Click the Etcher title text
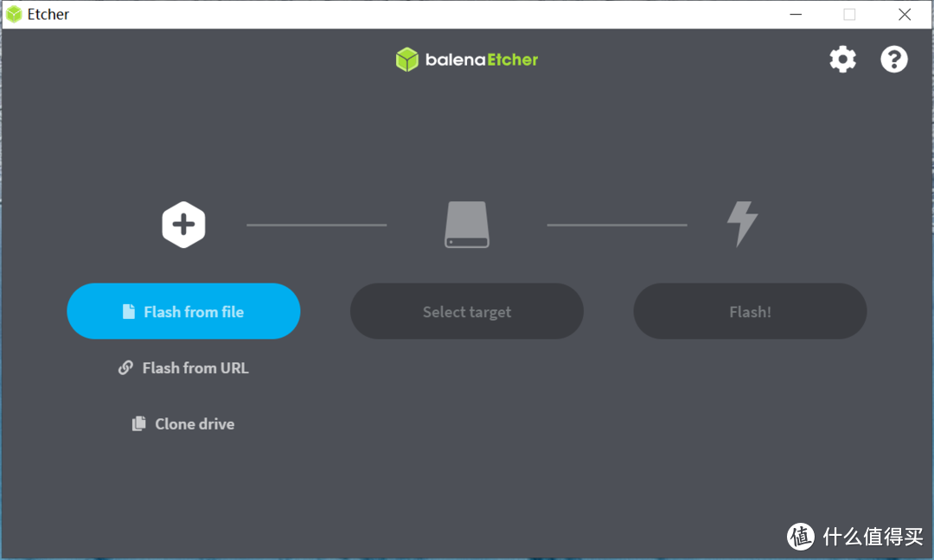The height and width of the screenshot is (560, 934). [48, 15]
